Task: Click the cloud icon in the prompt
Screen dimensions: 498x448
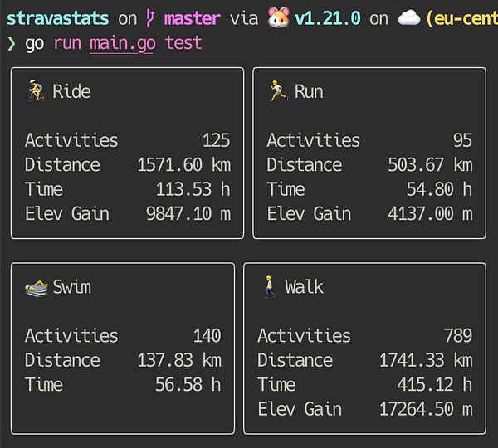Action: 408,17
